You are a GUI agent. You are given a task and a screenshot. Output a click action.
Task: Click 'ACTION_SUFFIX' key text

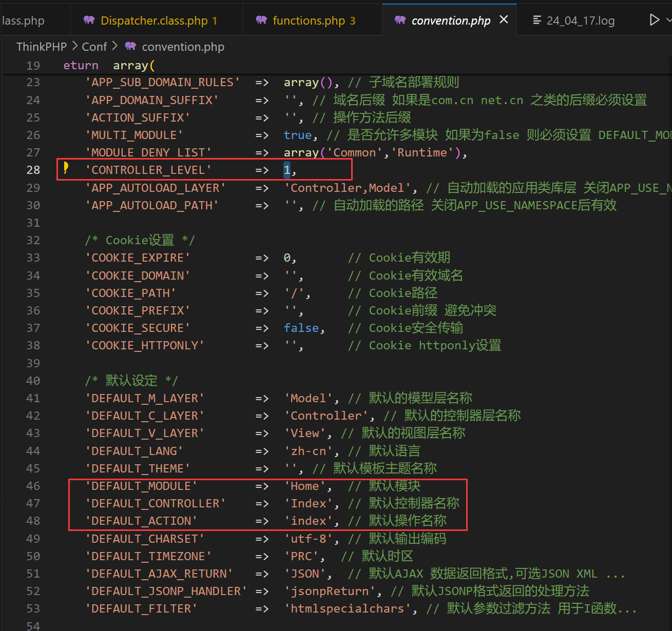[x=138, y=117]
